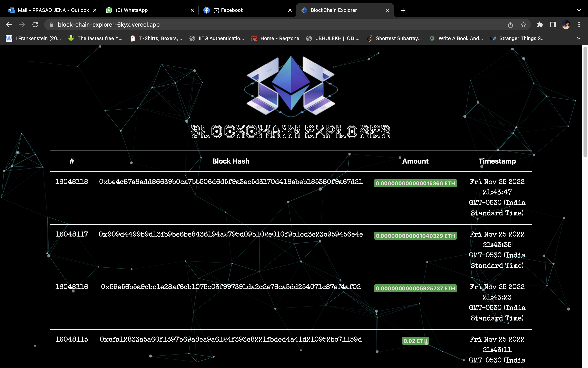Click the browser forward arrow
588x368 pixels.
[22, 25]
